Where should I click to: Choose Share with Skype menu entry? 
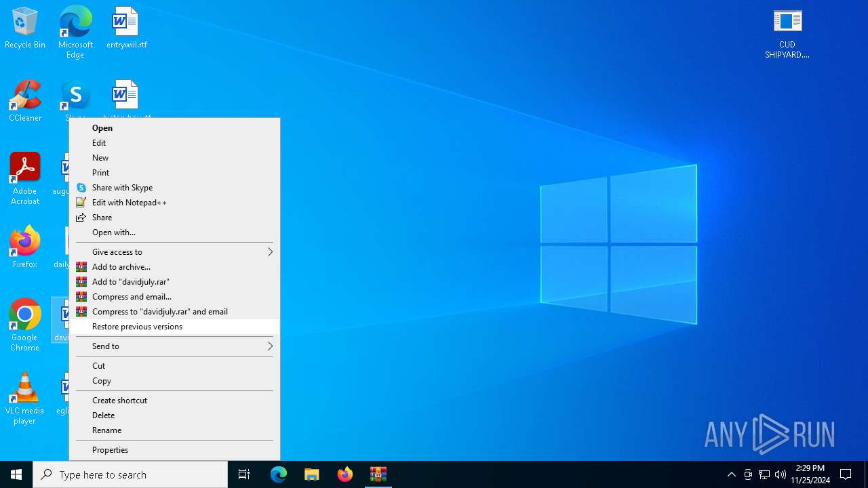coord(175,187)
